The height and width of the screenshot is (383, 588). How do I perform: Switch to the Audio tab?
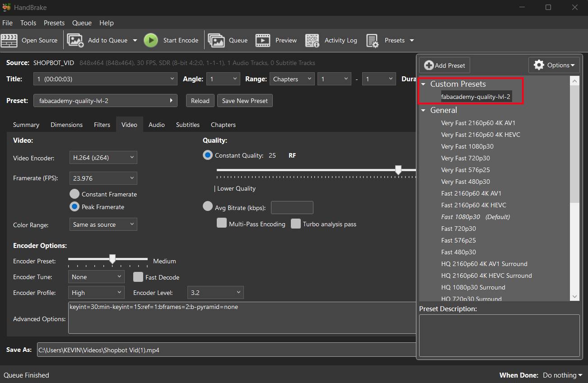[x=157, y=125]
